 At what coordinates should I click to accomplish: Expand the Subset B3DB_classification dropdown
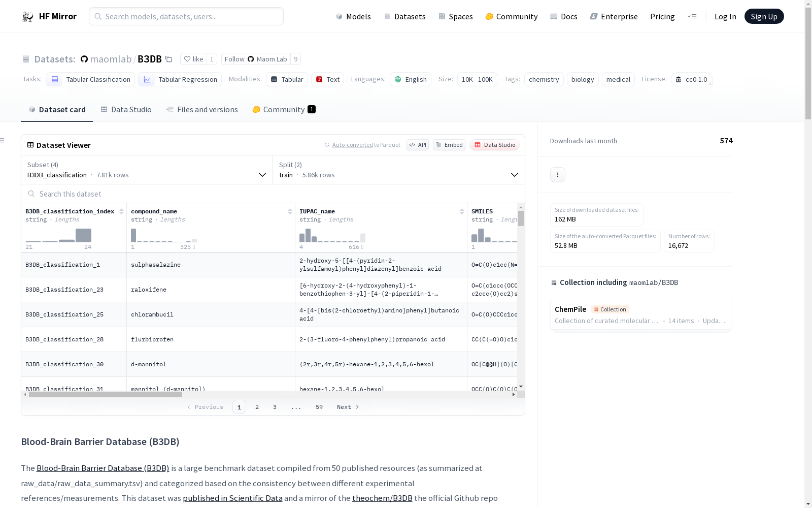pos(147,170)
